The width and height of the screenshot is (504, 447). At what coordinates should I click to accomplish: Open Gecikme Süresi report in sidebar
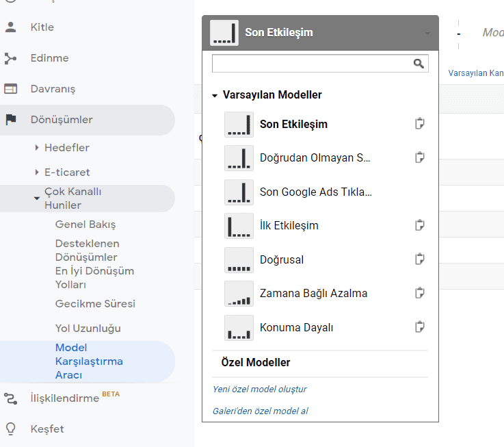click(x=95, y=304)
